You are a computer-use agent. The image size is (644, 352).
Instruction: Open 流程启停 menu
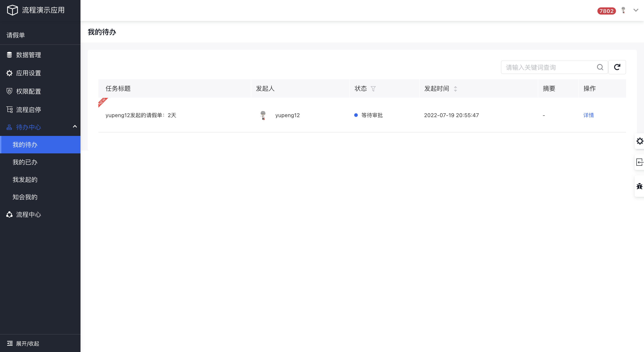(40, 110)
